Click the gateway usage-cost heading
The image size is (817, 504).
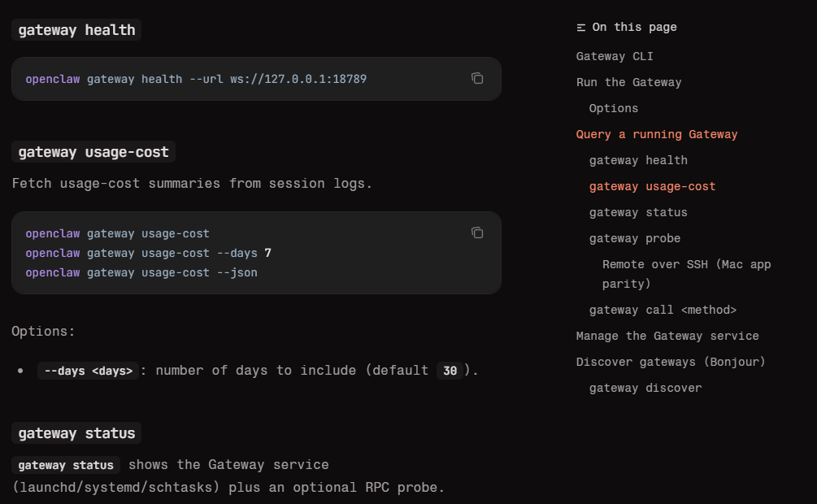point(93,152)
